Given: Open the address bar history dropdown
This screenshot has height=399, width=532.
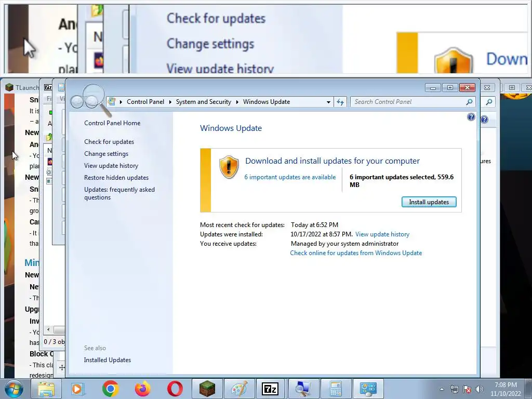Looking at the screenshot, I should [328, 102].
